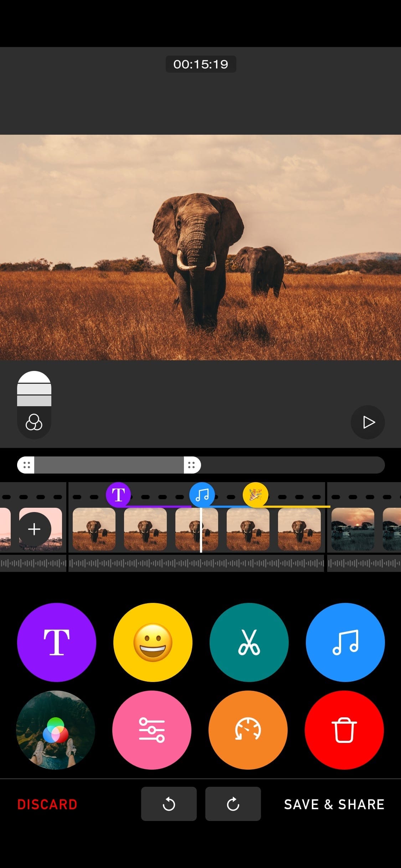Tap the undo arrow button
The width and height of the screenshot is (401, 868).
[169, 804]
